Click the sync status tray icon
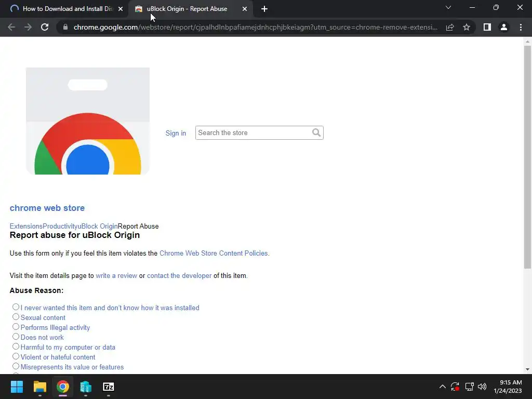532x399 pixels. [x=455, y=387]
